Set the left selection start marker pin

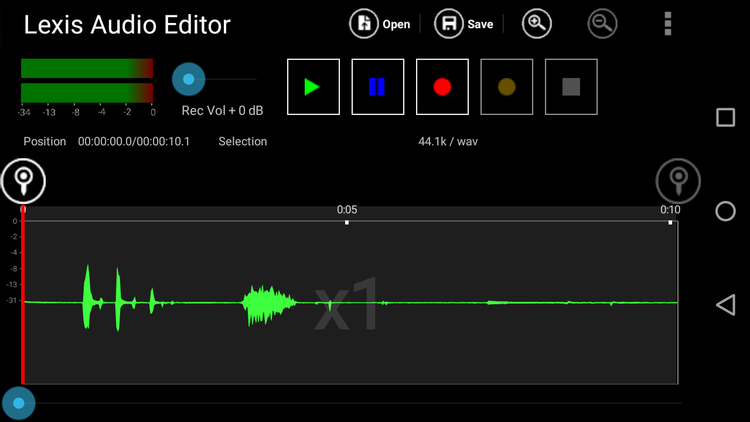[23, 181]
